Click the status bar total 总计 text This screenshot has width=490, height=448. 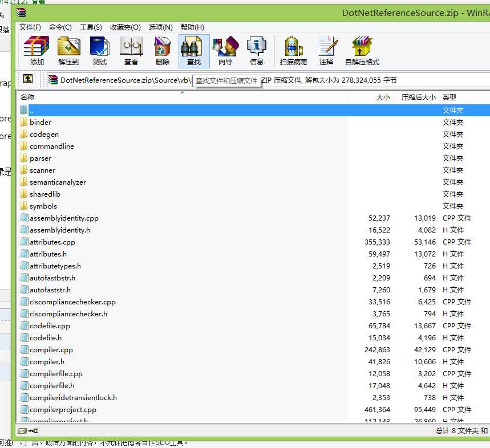pyautogui.click(x=461, y=431)
